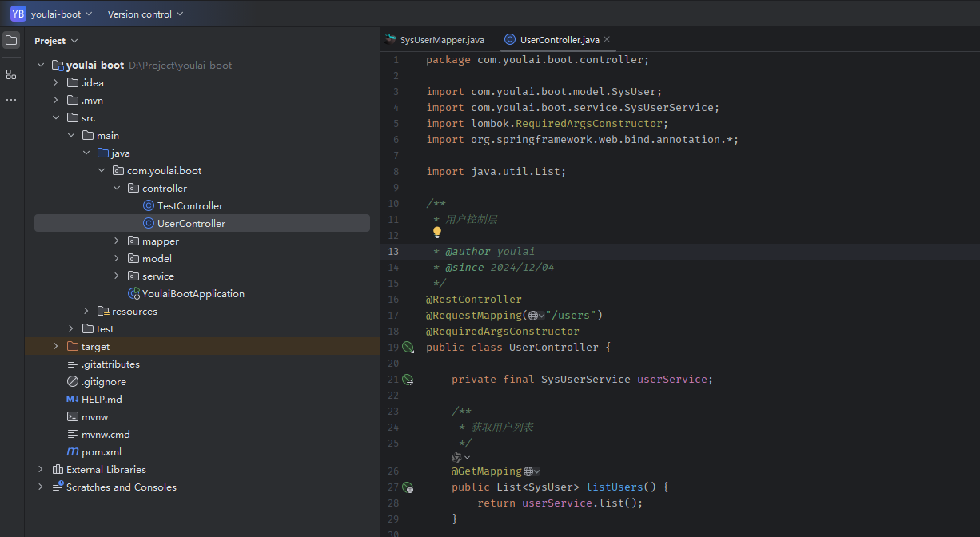Open the Project tool window folder icon
The height and width of the screenshot is (537, 980).
click(11, 40)
